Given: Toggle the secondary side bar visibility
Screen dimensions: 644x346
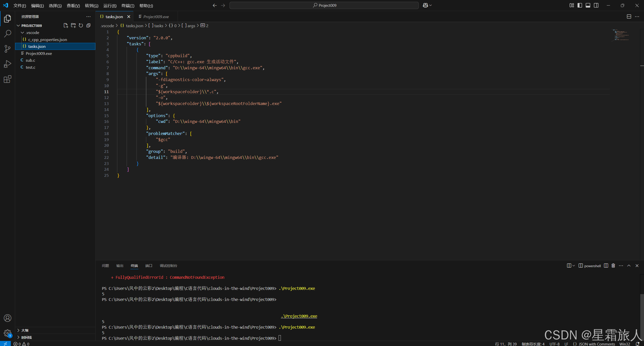Looking at the screenshot, I should coord(596,5).
